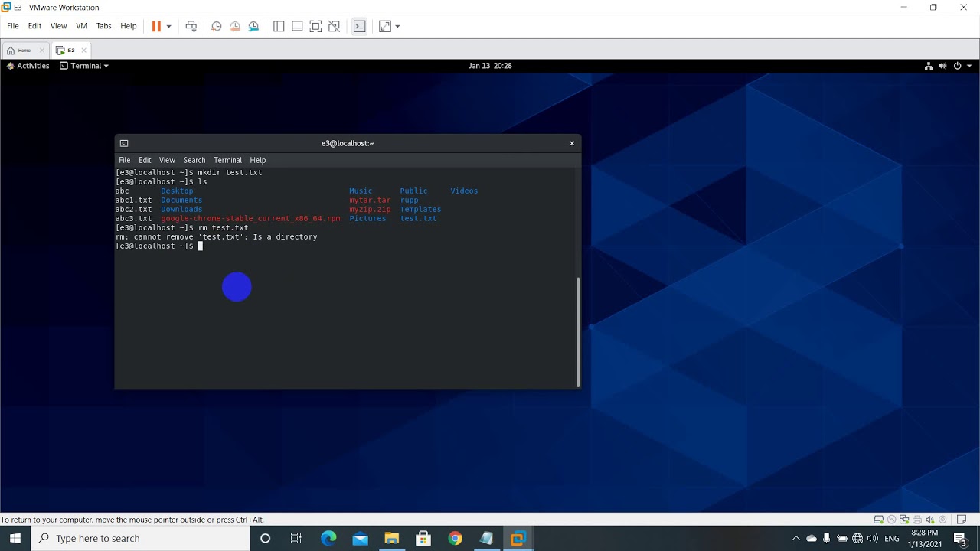Viewport: 980px width, 551px height.
Task: Click Send Ctrl+Alt+Del toolbar icon
Action: [191, 26]
